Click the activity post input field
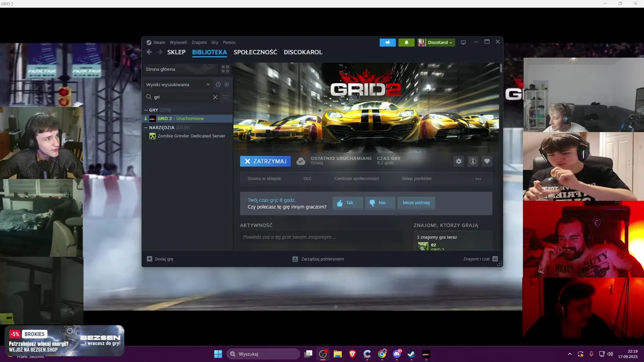This screenshot has width=644, height=362. [322, 237]
